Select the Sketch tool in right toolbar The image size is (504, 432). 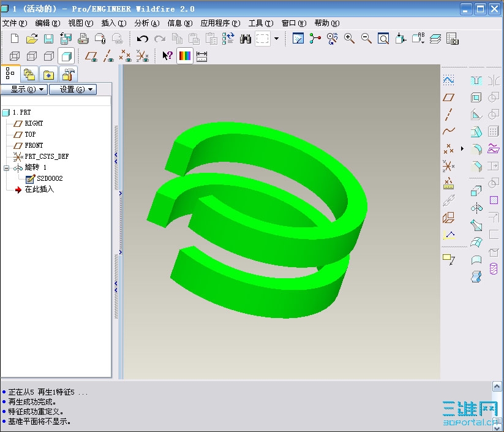(448, 80)
